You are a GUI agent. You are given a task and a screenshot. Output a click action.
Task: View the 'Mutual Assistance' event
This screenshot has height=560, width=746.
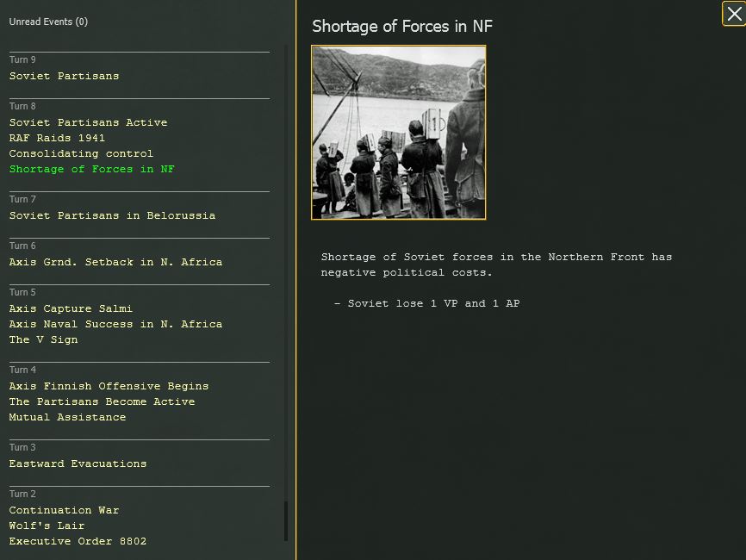[67, 417]
